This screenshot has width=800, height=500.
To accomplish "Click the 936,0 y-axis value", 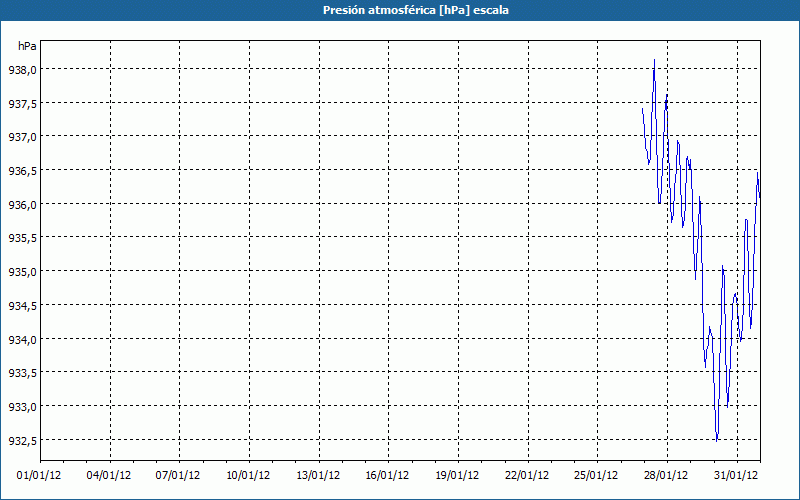I will coord(22,206).
